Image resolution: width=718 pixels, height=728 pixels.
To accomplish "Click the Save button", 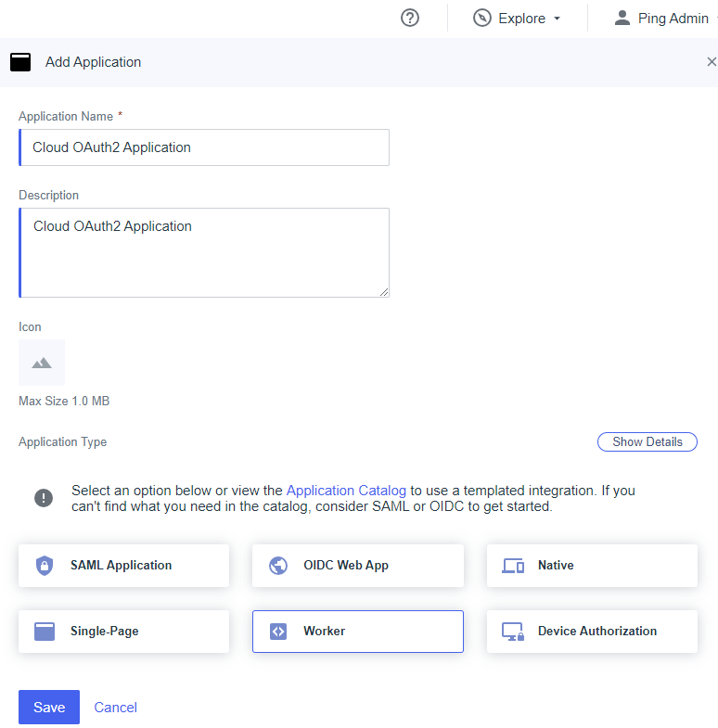I will coord(49,708).
